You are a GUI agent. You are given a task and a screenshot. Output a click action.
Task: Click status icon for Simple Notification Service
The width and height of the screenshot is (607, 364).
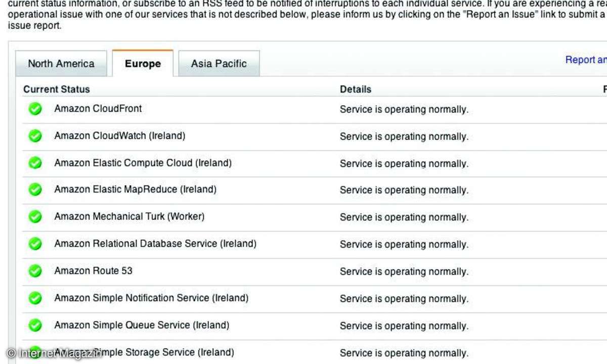pos(35,298)
